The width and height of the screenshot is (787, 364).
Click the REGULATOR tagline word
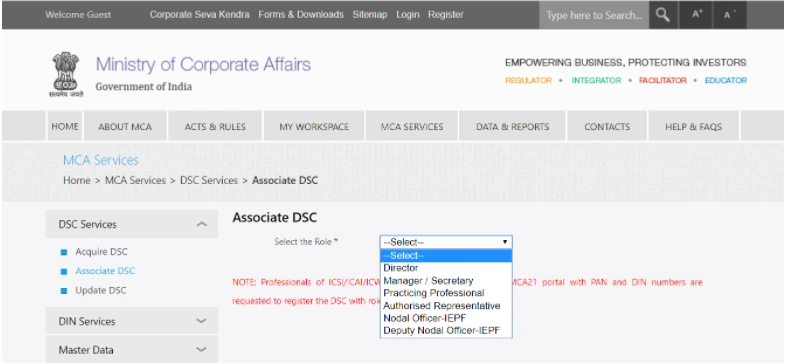pyautogui.click(x=528, y=80)
